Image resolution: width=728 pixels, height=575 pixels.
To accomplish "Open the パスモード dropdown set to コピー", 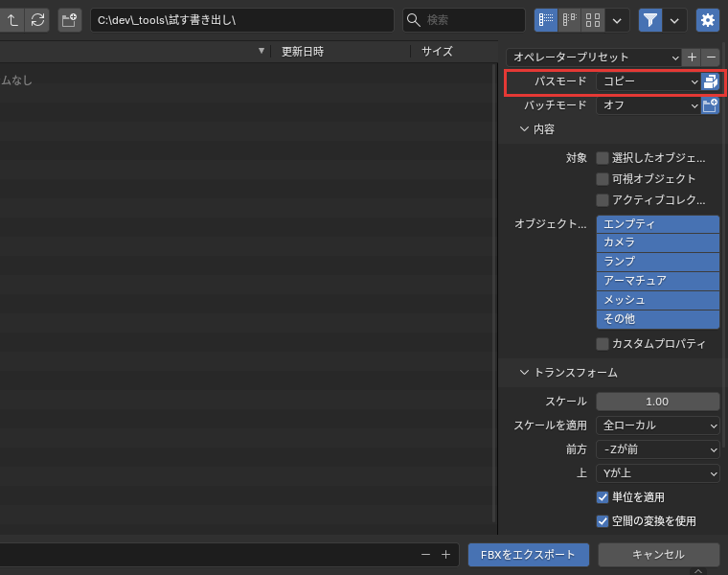I will [x=648, y=81].
